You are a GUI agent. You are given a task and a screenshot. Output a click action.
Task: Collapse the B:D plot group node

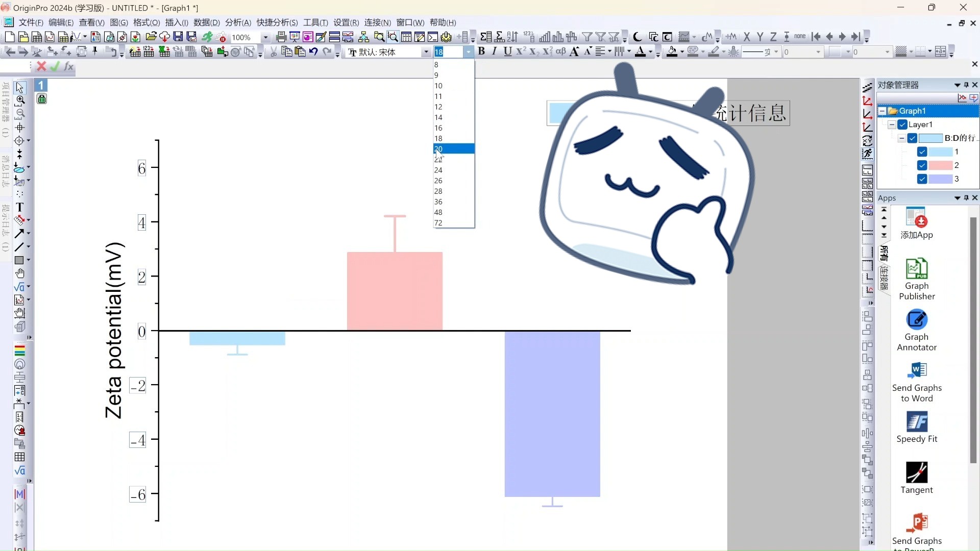(901, 138)
